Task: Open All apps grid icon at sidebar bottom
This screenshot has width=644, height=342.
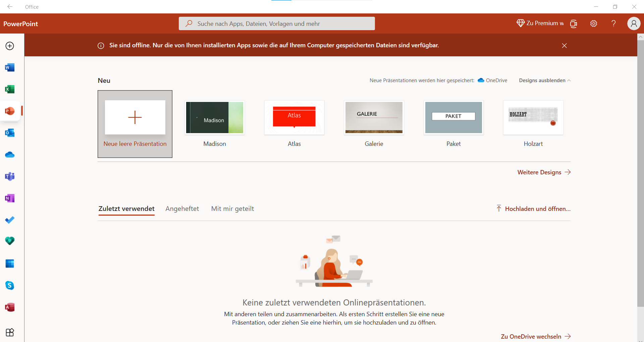Action: 10,332
